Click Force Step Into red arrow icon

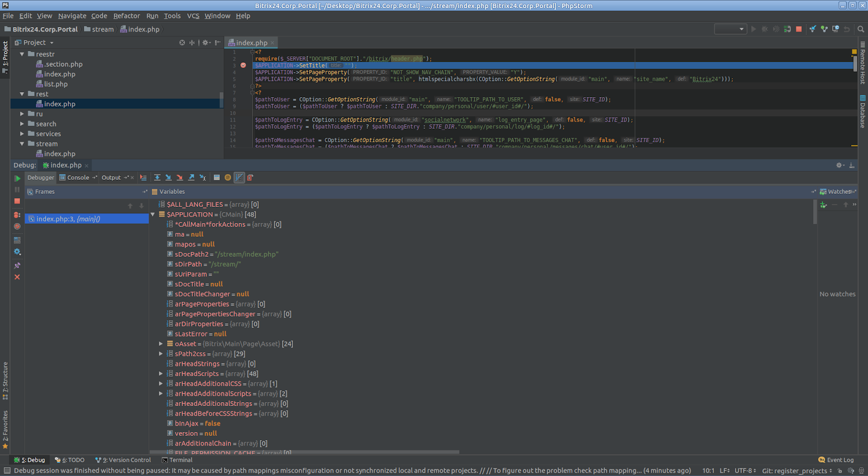(180, 177)
